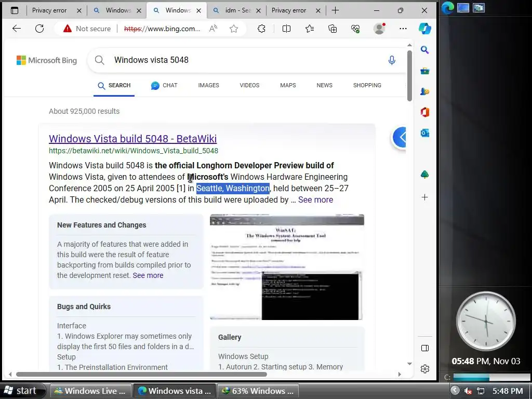
Task: Open Edge icon atop desktop sidebar
Action: (447, 8)
